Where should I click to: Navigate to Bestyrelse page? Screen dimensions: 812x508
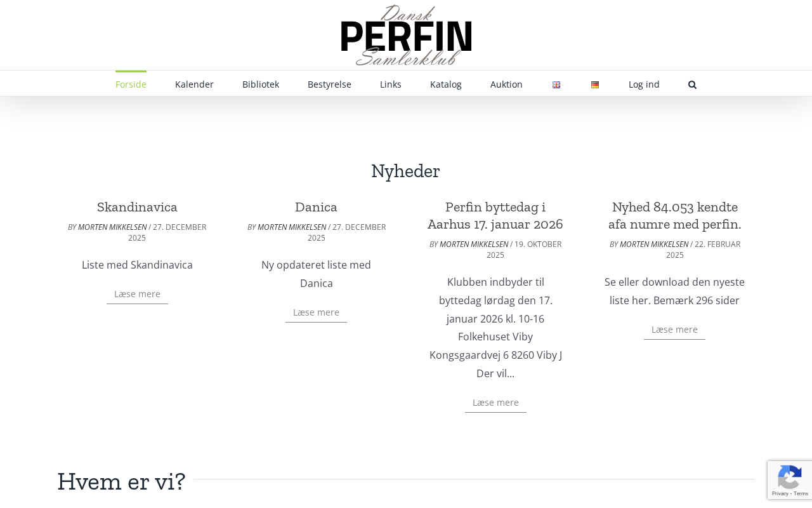[329, 84]
